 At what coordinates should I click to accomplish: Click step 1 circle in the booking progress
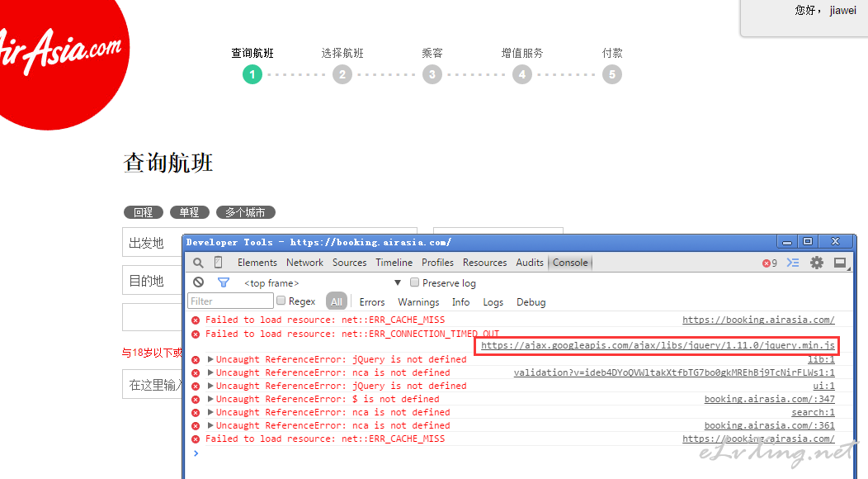(x=252, y=74)
